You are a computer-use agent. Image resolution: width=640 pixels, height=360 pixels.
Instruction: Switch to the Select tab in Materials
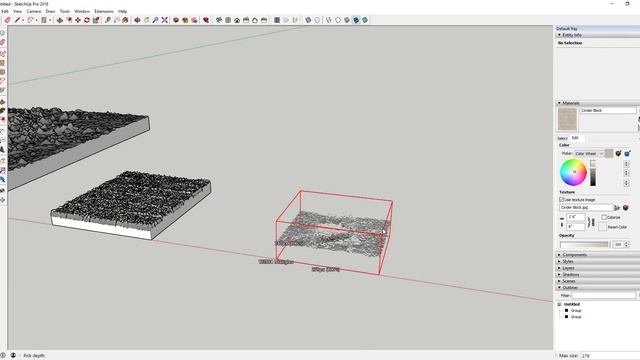click(x=562, y=138)
